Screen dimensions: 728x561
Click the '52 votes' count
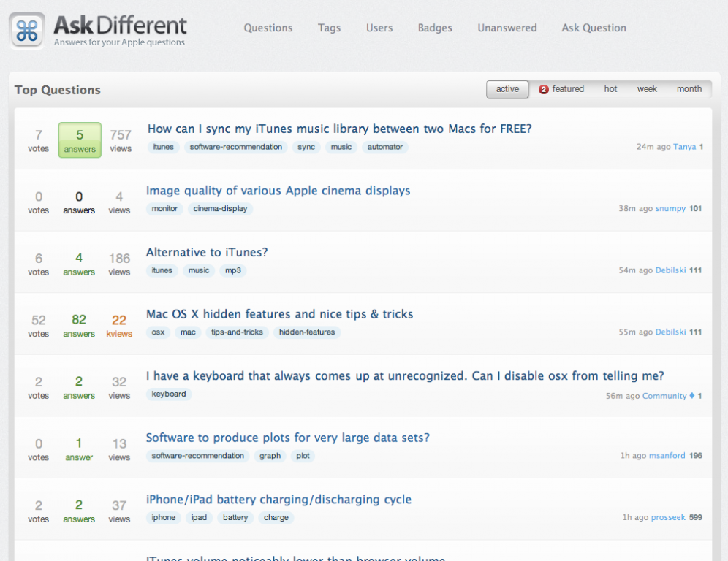tap(39, 325)
